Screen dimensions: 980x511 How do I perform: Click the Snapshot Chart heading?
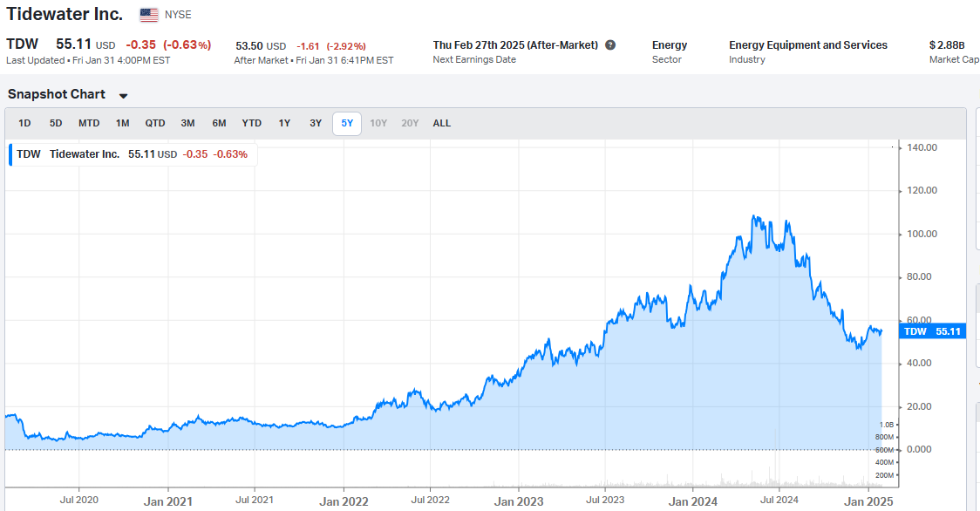57,94
